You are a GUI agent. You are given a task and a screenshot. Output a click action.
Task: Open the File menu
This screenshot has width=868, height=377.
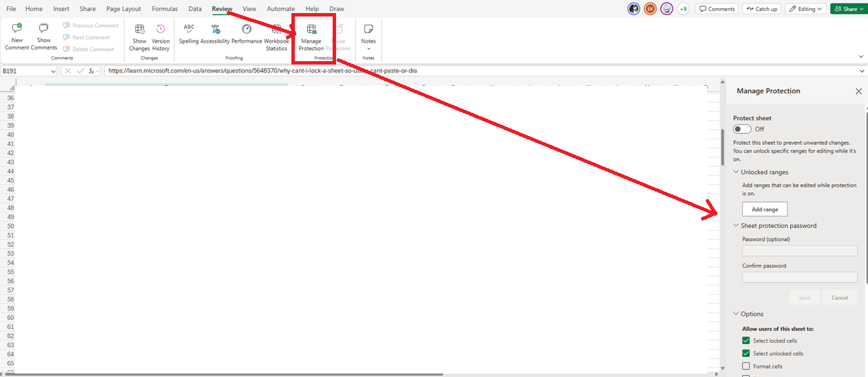(11, 9)
